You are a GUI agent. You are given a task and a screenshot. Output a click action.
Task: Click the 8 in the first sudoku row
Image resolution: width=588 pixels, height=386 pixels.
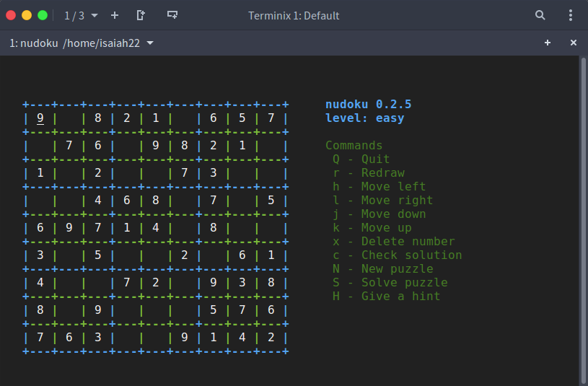point(98,118)
